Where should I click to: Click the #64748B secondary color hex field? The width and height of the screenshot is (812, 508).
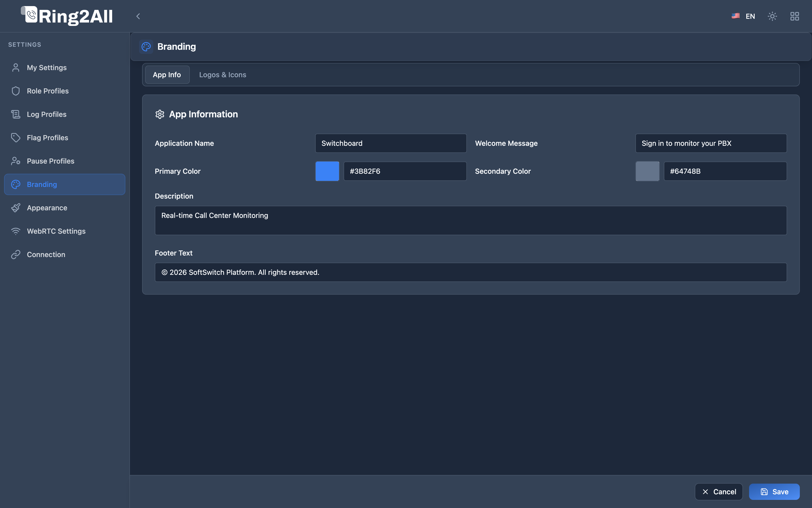tap(725, 171)
